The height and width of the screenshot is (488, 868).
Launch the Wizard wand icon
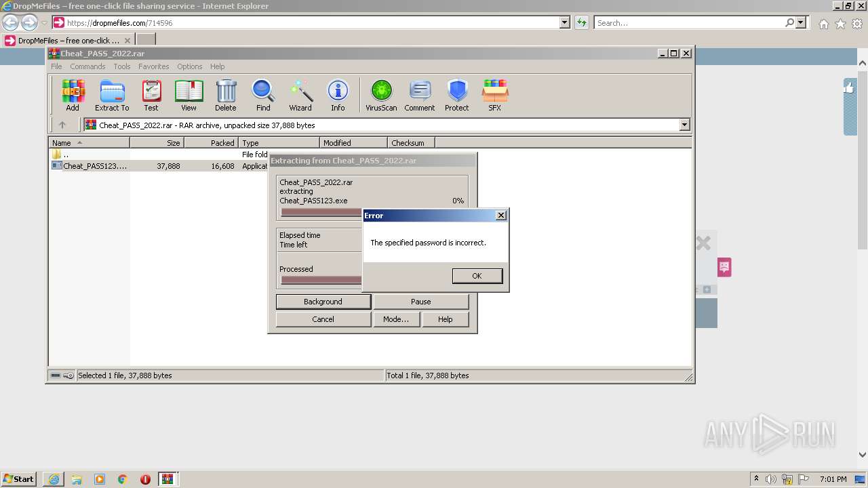pos(300,95)
